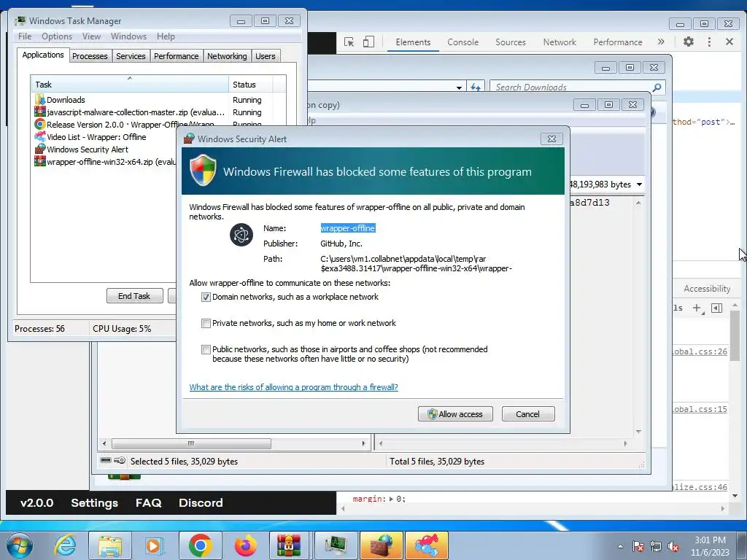This screenshot has height=560, width=747.
Task: Switch to Chrome in taskbar
Action: tap(200, 545)
